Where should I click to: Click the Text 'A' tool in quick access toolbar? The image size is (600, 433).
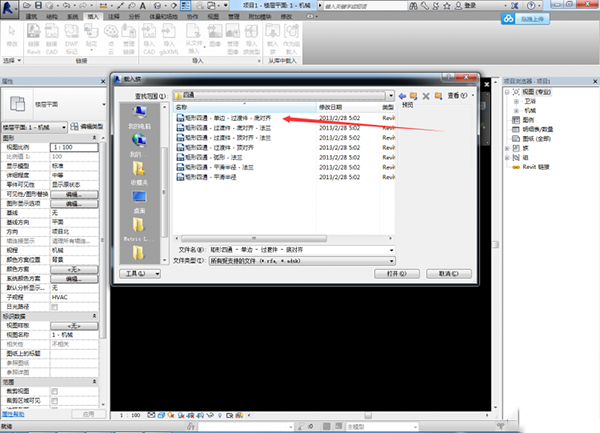pyautogui.click(x=142, y=6)
